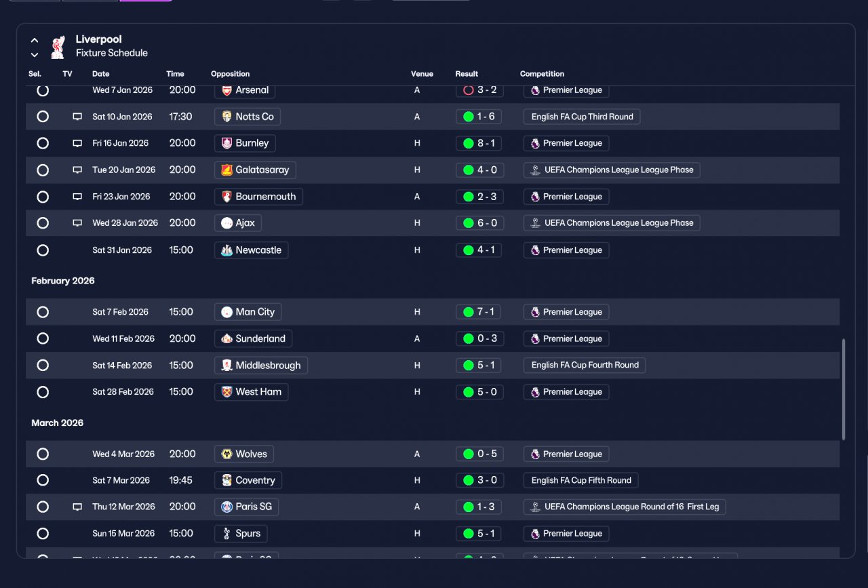Image resolution: width=868 pixels, height=588 pixels.
Task: Click the Ajax club badge
Action: point(226,223)
